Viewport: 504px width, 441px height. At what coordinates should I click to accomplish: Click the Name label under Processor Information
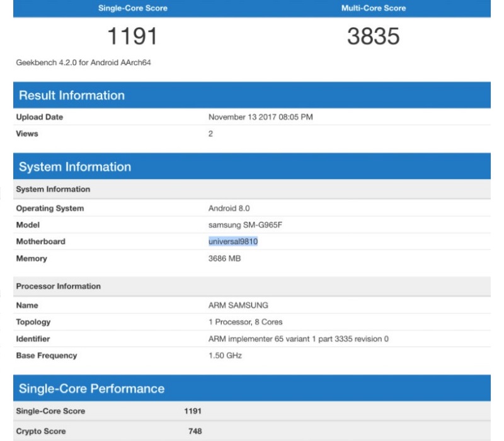click(x=27, y=306)
